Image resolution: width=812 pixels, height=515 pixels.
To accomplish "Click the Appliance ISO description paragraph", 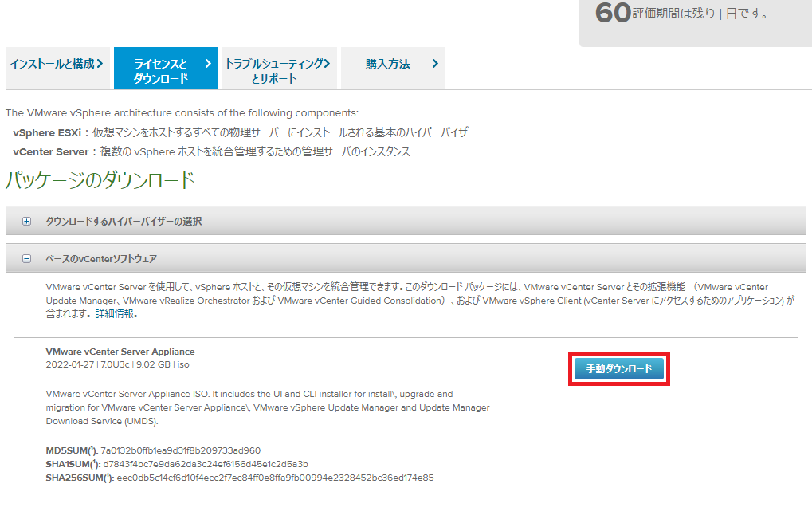I will point(268,407).
